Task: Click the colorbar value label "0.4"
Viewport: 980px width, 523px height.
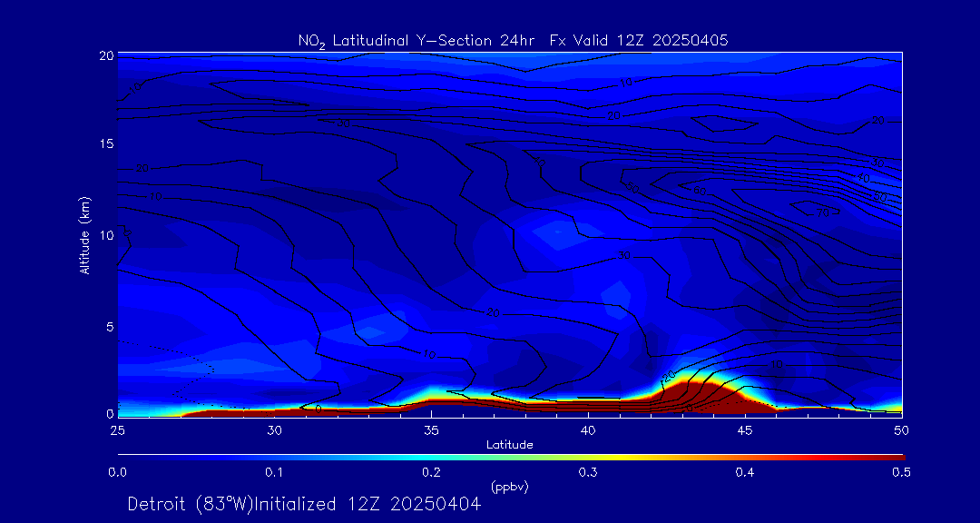Action: tap(745, 473)
